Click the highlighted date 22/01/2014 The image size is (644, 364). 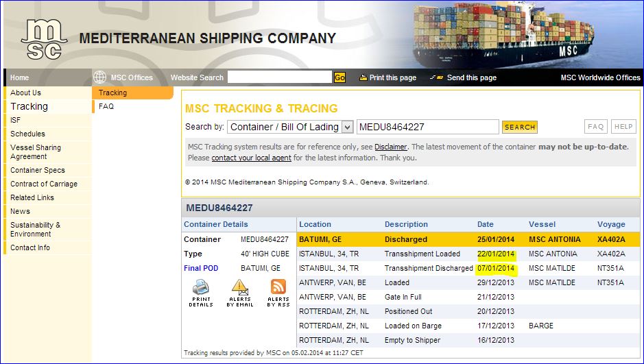(496, 254)
